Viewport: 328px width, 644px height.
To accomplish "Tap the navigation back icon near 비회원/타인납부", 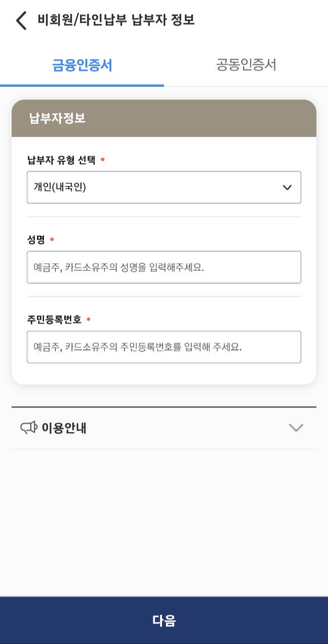I will [20, 21].
